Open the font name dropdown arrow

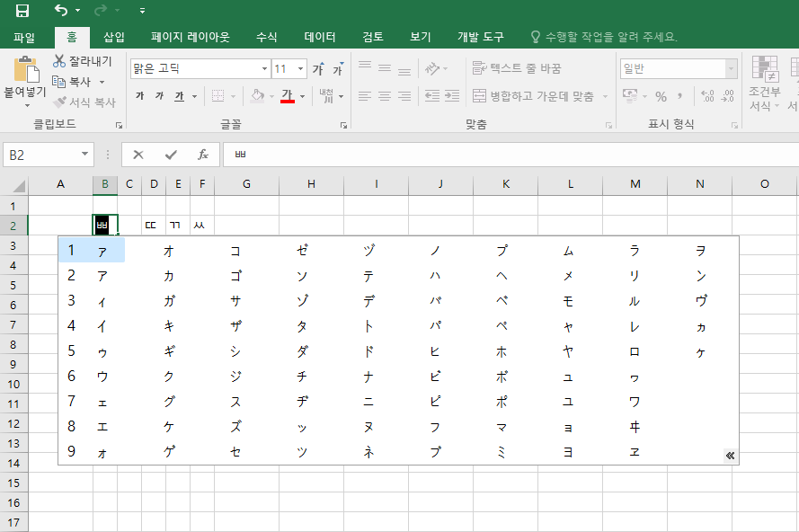coord(264,69)
